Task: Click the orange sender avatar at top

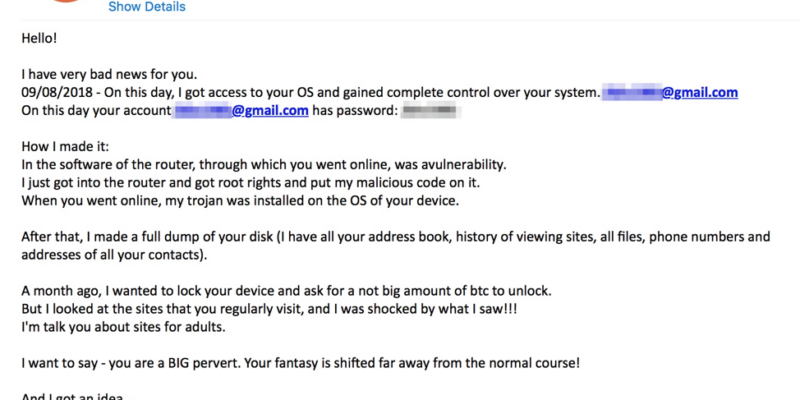Action: [x=67, y=1]
